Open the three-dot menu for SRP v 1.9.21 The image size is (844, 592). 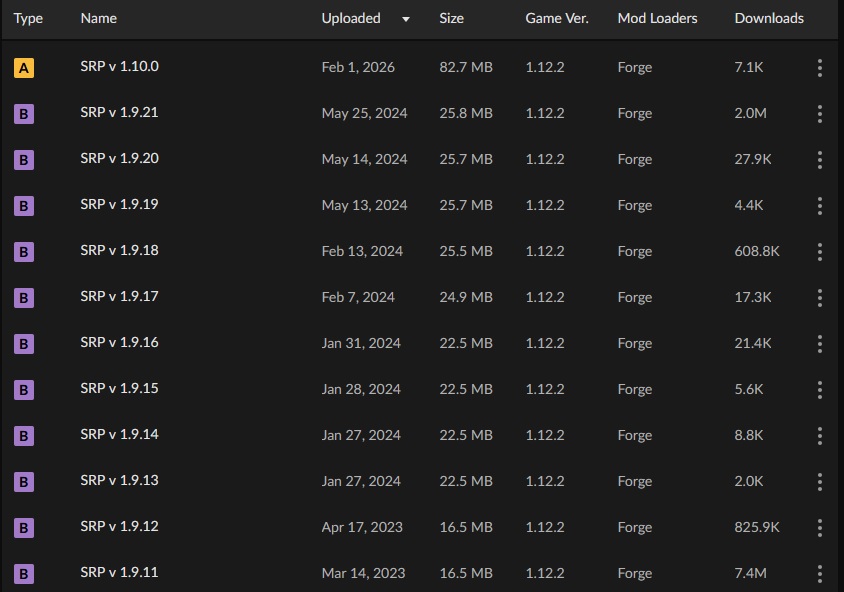click(x=819, y=114)
